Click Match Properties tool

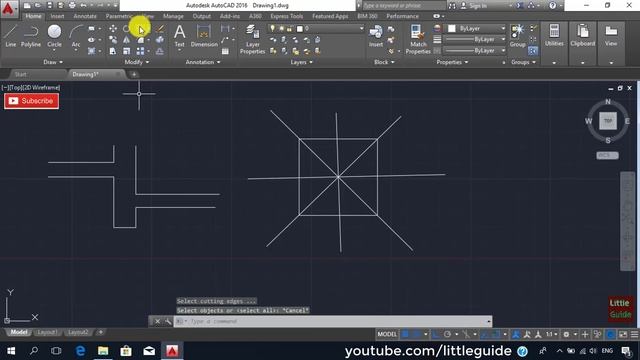click(x=418, y=39)
